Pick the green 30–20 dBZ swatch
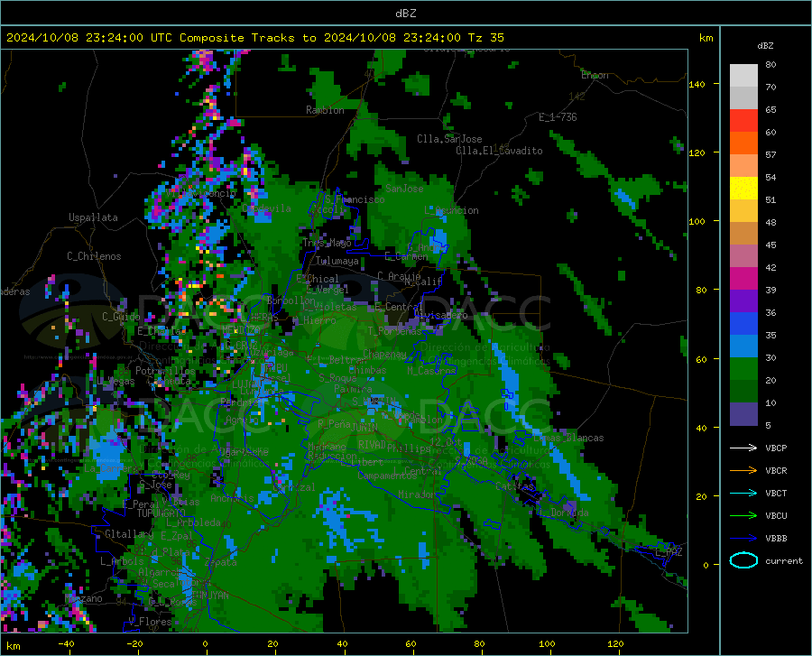Screen dimensions: 812x656 tap(743, 369)
